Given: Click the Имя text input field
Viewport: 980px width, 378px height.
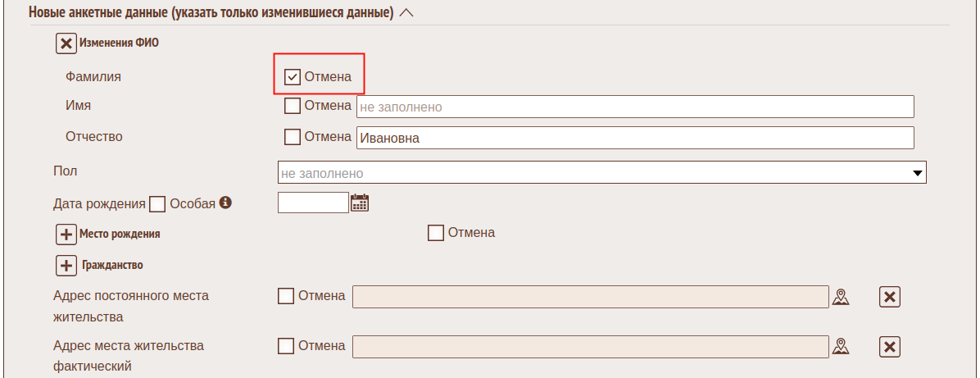Looking at the screenshot, I should point(634,107).
